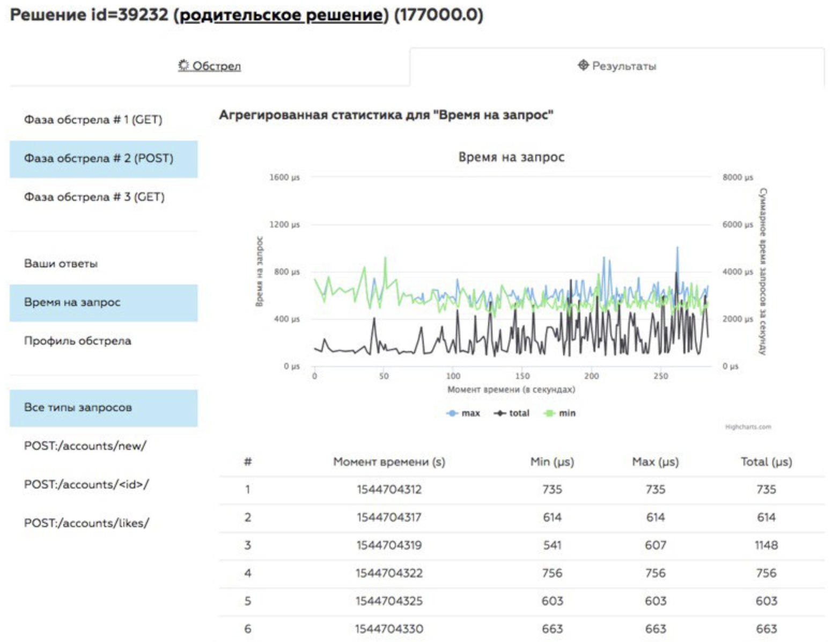Viewport: 840px width, 642px height.
Task: Open the Обстрел tab
Action: tap(210, 66)
